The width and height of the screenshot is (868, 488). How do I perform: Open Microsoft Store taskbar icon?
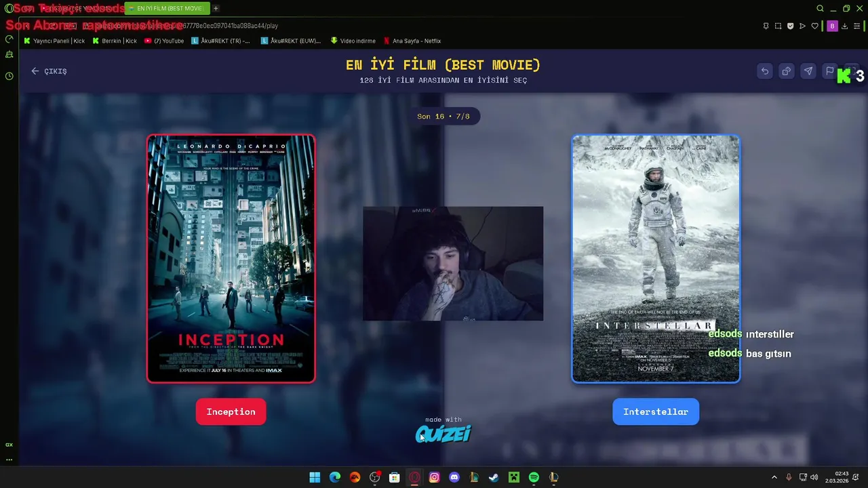click(395, 477)
